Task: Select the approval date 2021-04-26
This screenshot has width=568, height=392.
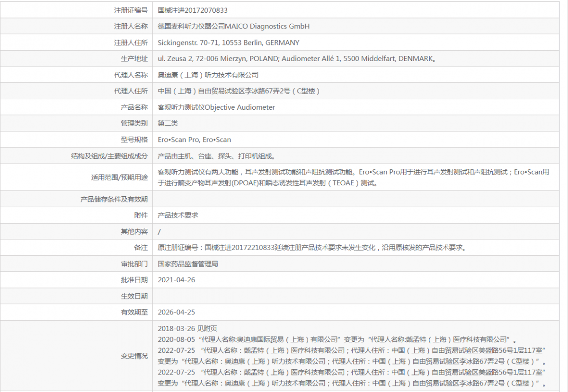Action: coord(177,280)
